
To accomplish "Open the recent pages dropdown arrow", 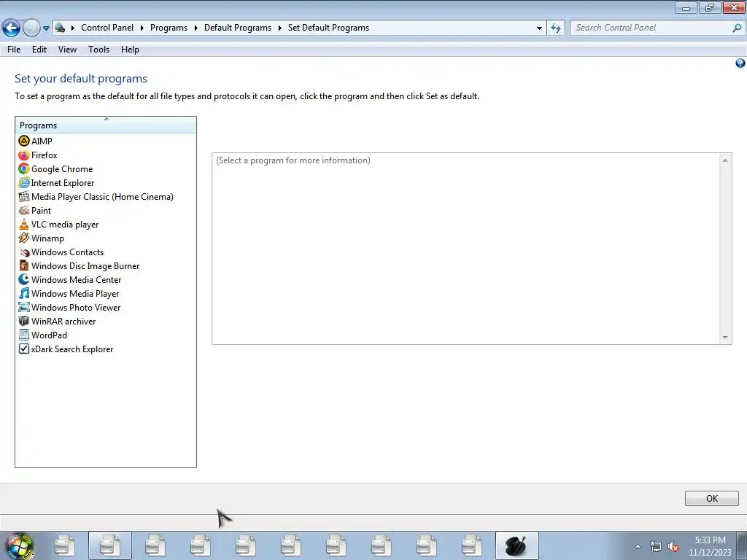I will pyautogui.click(x=46, y=28).
